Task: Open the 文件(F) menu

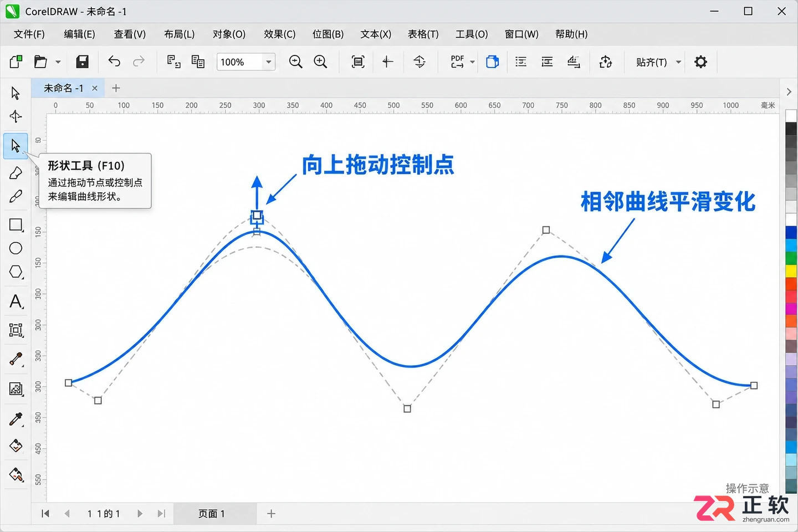Action: pos(29,34)
